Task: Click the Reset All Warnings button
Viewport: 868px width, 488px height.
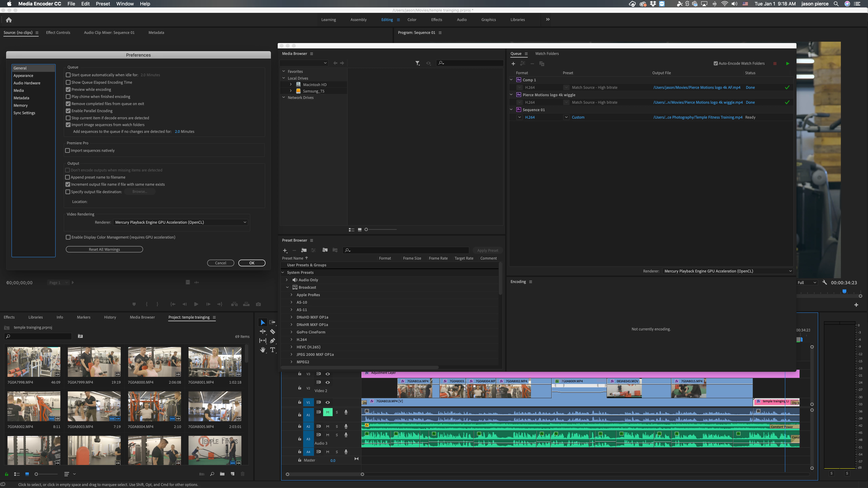Action: click(104, 250)
